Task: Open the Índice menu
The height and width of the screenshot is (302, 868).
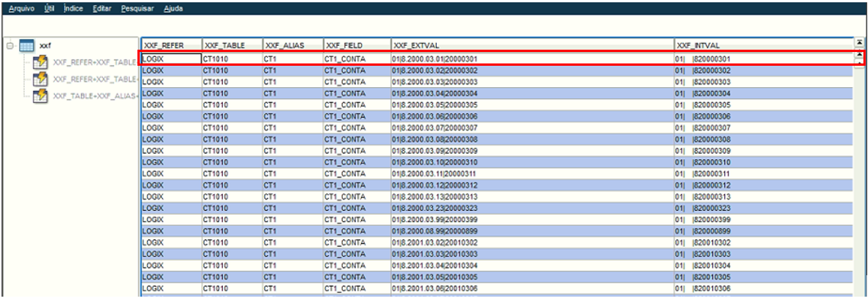Action: (73, 9)
